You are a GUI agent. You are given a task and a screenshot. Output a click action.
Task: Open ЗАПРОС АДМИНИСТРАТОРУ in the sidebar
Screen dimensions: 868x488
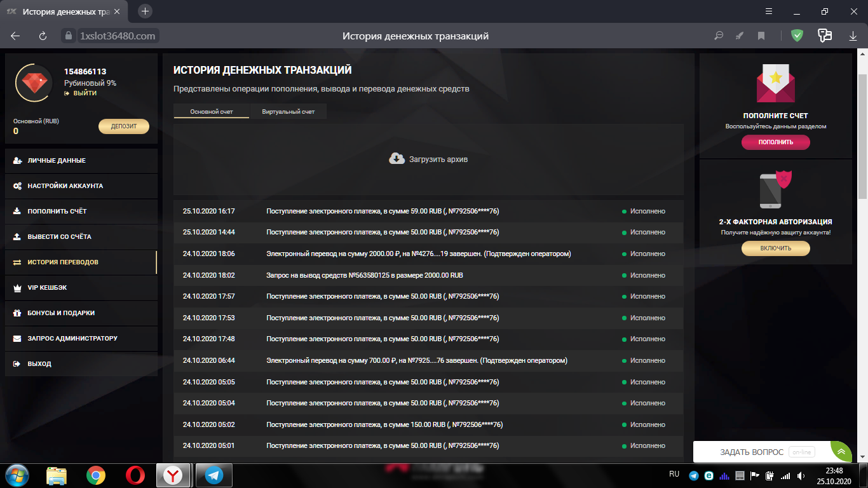click(81, 339)
